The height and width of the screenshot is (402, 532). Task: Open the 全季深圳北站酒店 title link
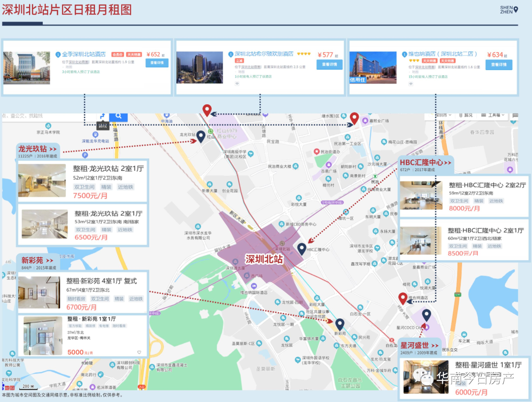tap(84, 54)
